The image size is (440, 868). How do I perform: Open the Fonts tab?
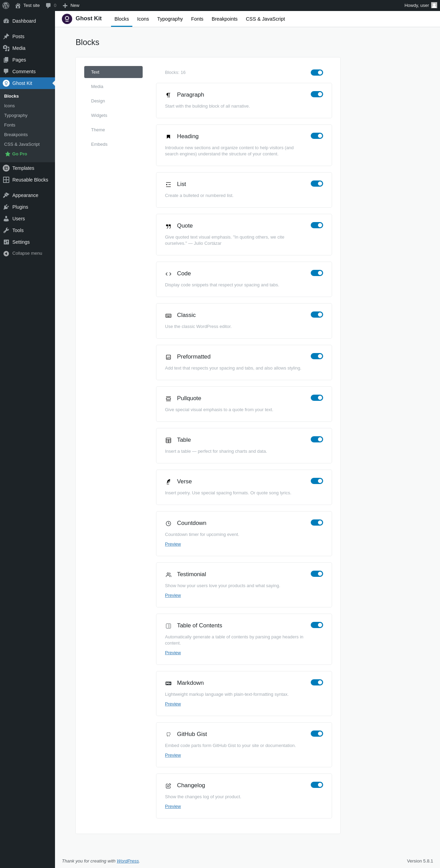click(197, 19)
